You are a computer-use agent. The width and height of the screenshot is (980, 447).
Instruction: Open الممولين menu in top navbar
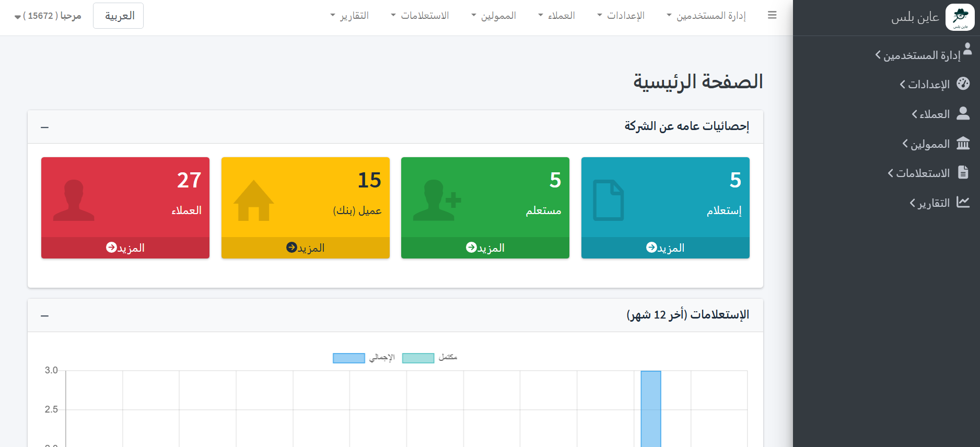coord(494,16)
